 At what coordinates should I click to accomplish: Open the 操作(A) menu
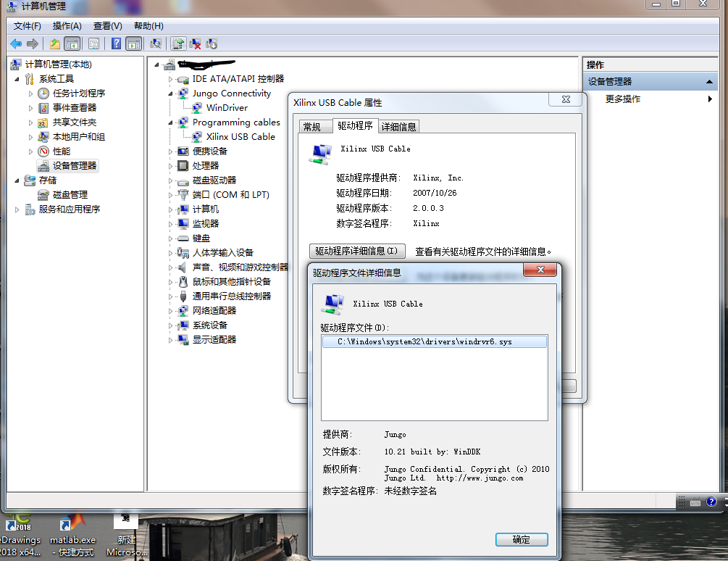[67, 26]
